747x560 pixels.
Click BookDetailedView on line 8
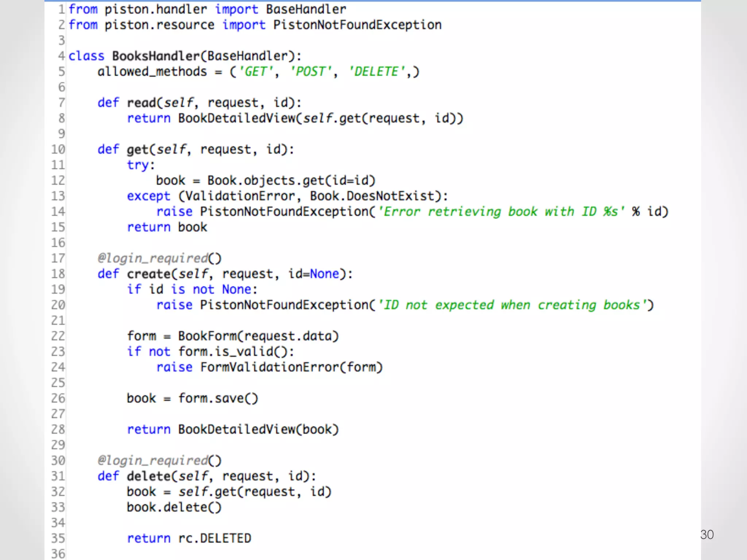tap(236, 118)
